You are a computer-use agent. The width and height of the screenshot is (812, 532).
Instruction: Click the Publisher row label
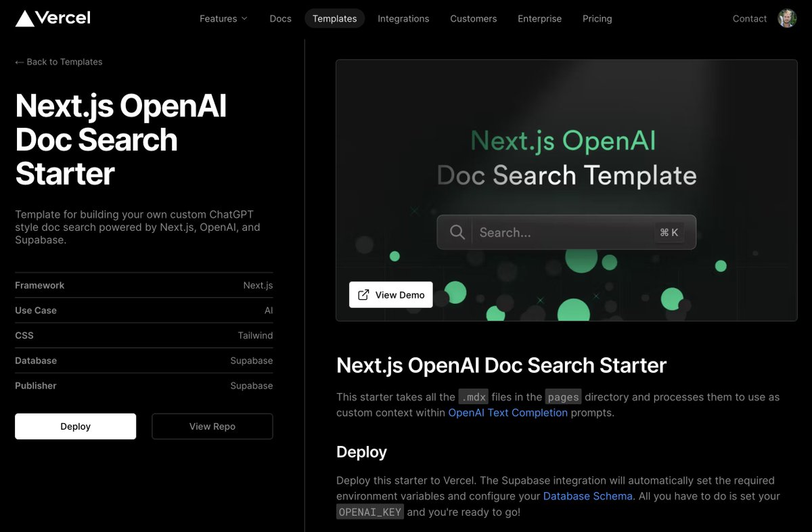pyautogui.click(x=36, y=385)
